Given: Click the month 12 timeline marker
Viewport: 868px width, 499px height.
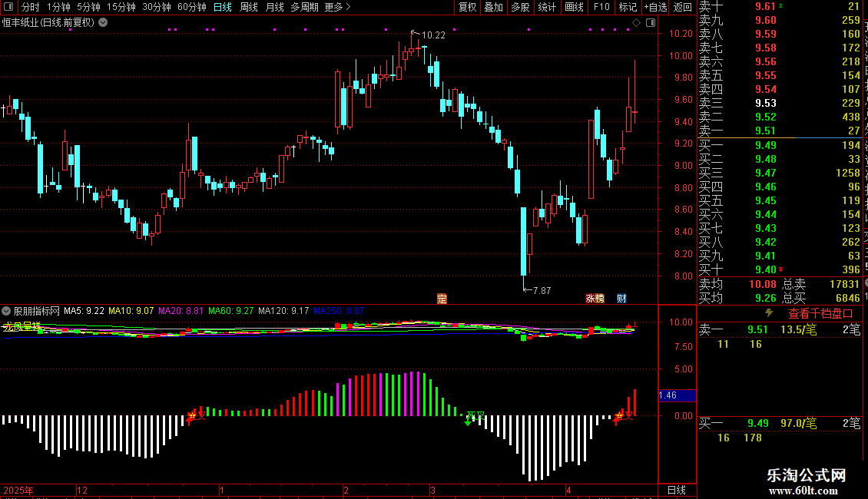Looking at the screenshot, I should pos(82,490).
